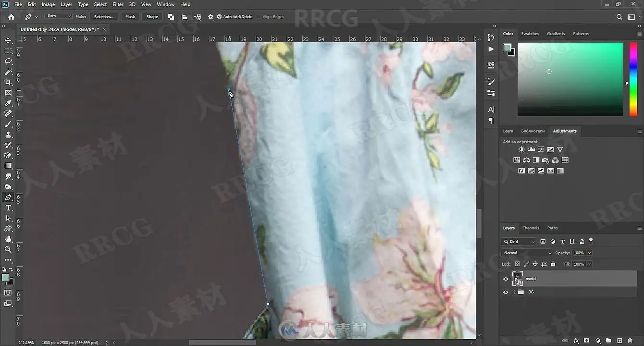Select the Zoom tool
This screenshot has width=644, height=346.
[x=8, y=249]
